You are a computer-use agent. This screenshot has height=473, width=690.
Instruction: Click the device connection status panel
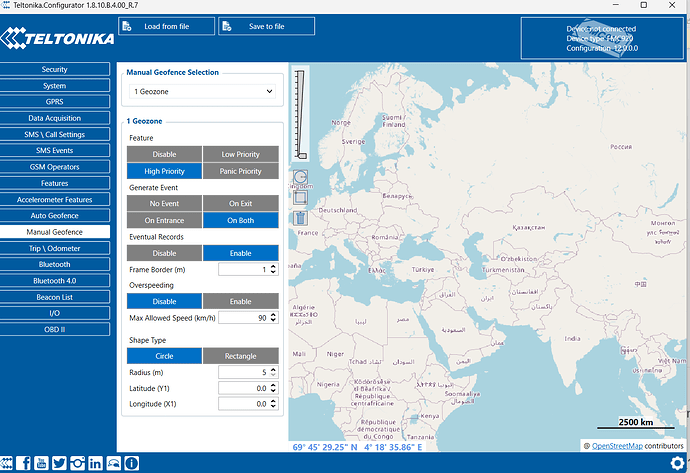(x=602, y=38)
